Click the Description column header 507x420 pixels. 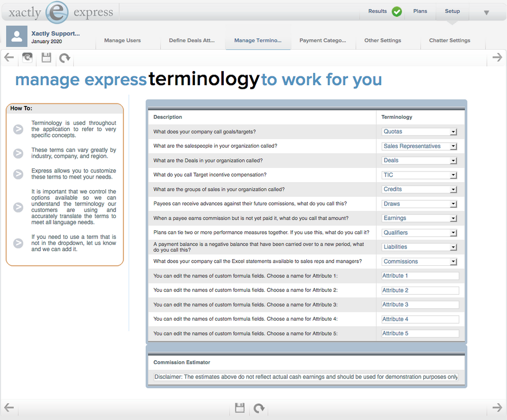click(x=167, y=117)
